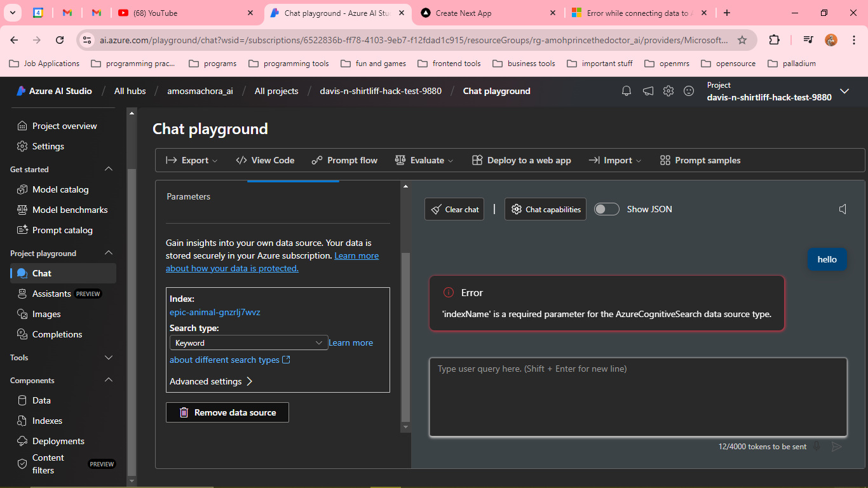Open Deployments under Components
The height and width of the screenshot is (488, 868).
tap(63, 441)
